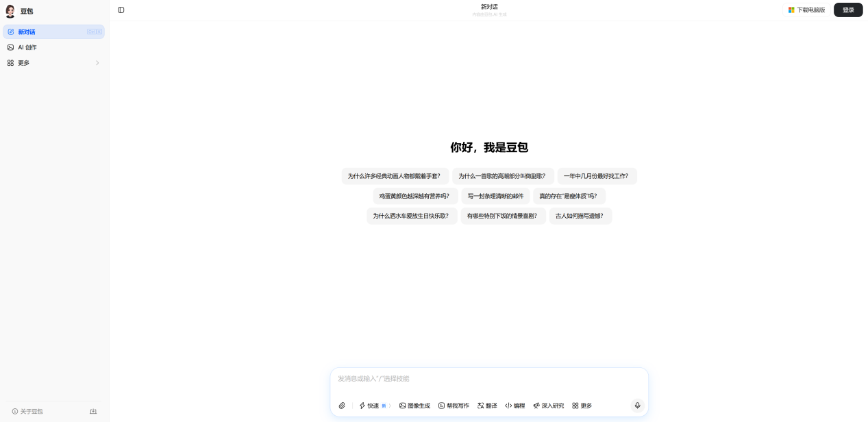Click the download icon at sidebar bottom
This screenshot has width=868, height=422.
click(93, 412)
